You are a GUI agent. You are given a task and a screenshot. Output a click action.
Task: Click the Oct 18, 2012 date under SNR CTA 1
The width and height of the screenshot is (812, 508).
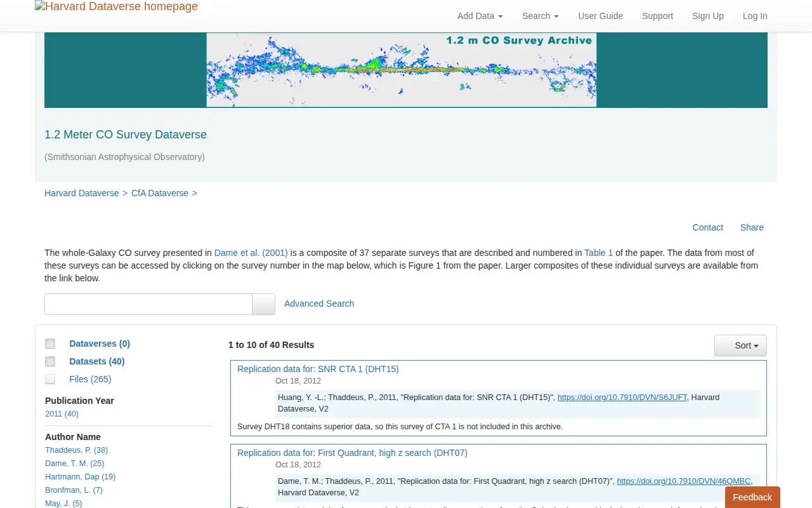pyautogui.click(x=298, y=381)
